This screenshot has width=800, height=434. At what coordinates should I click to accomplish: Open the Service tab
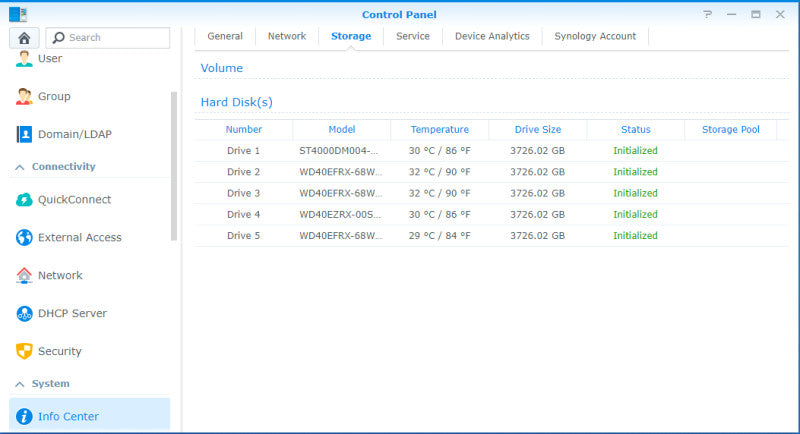tap(413, 36)
